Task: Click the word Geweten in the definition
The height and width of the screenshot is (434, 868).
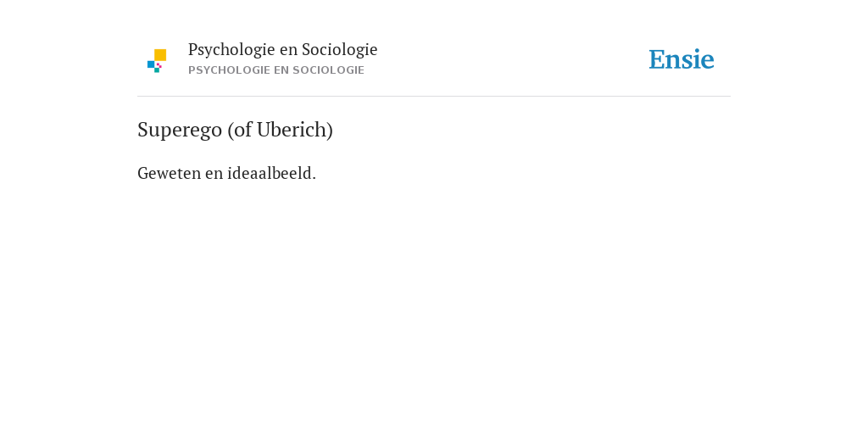Action: click(x=169, y=174)
